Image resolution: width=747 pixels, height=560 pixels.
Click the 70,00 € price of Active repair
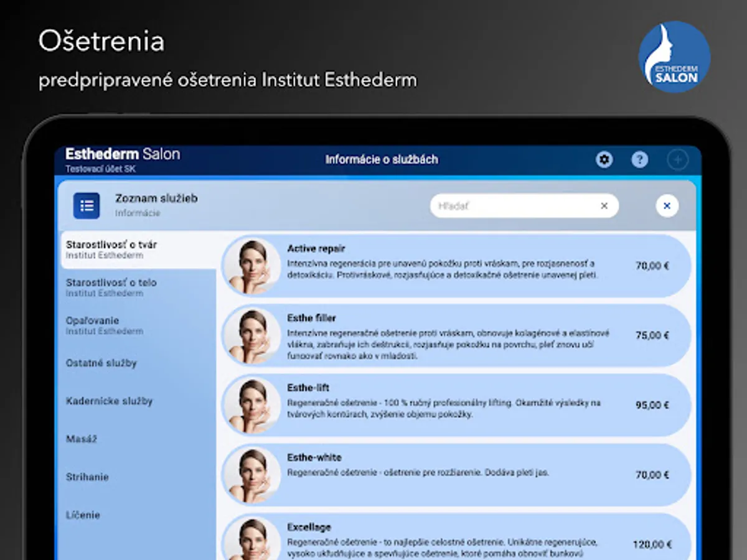(x=652, y=266)
